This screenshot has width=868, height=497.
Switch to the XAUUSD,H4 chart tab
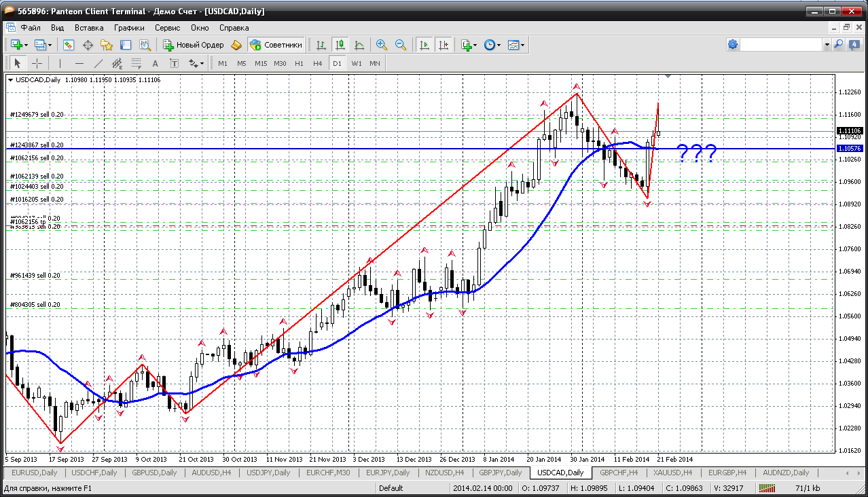[673, 473]
